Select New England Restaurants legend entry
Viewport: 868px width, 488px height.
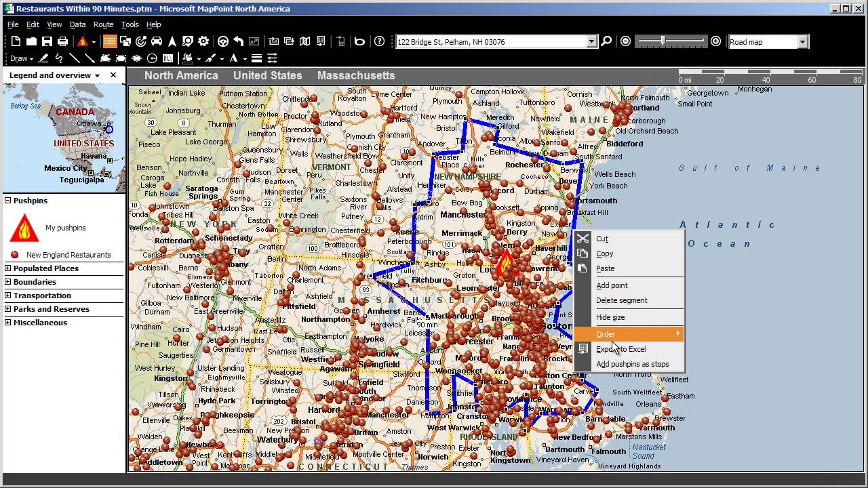[x=68, y=255]
